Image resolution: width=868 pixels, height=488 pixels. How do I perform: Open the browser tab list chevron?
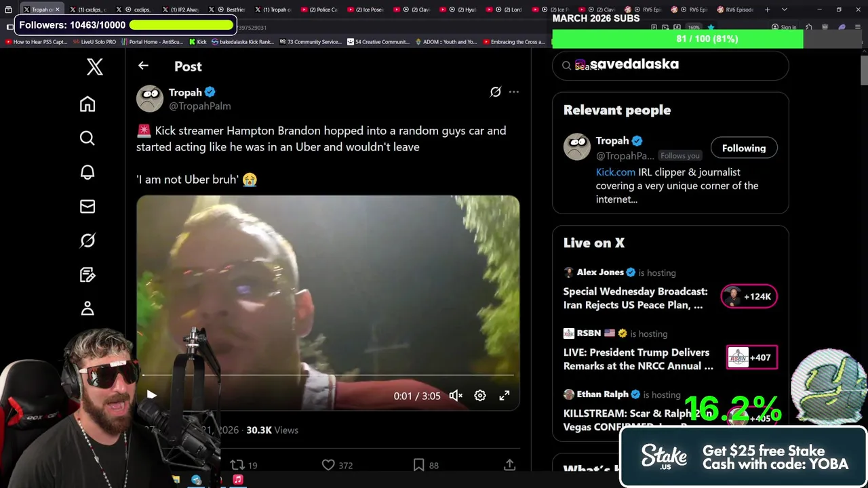785,9
